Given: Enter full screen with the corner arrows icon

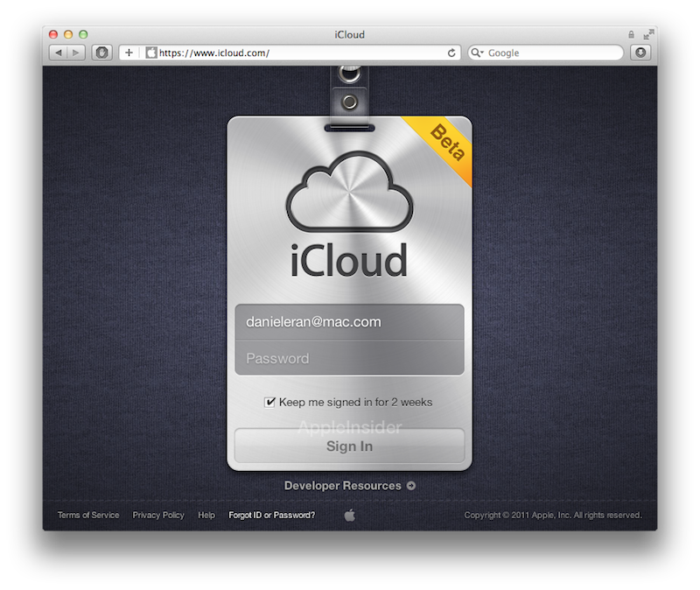Looking at the screenshot, I should 648,35.
